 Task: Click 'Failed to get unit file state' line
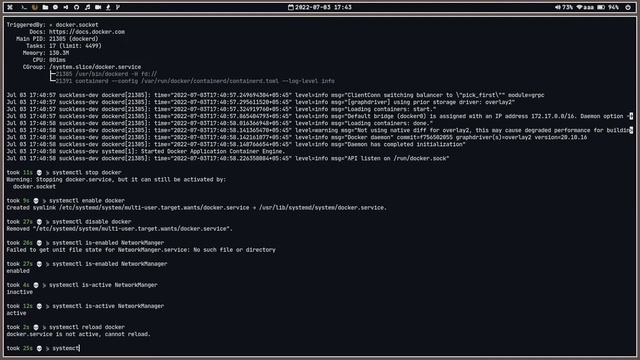click(x=141, y=250)
